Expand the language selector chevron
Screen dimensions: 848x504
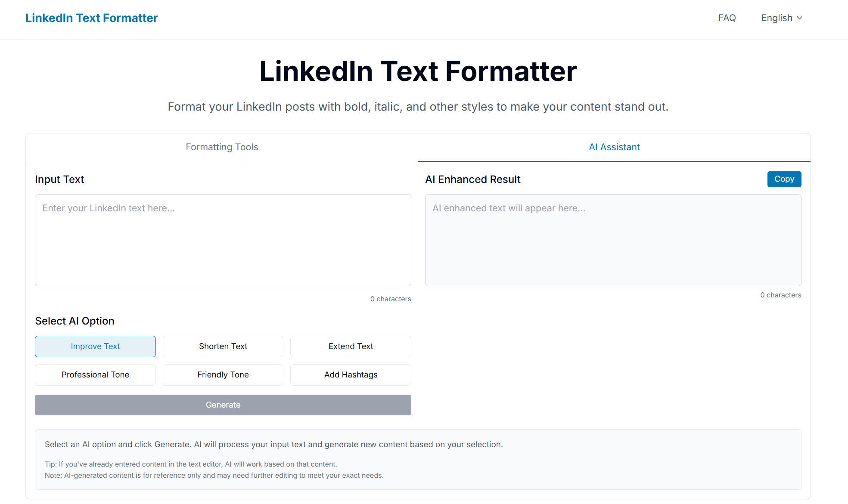point(800,18)
